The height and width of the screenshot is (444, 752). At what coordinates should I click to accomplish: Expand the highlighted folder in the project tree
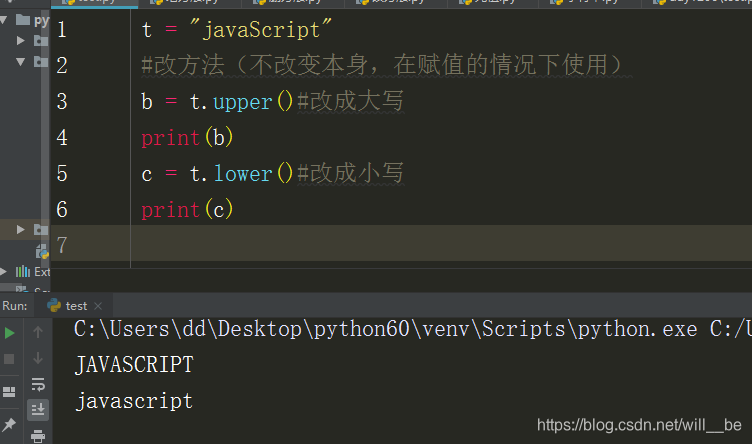(21, 229)
